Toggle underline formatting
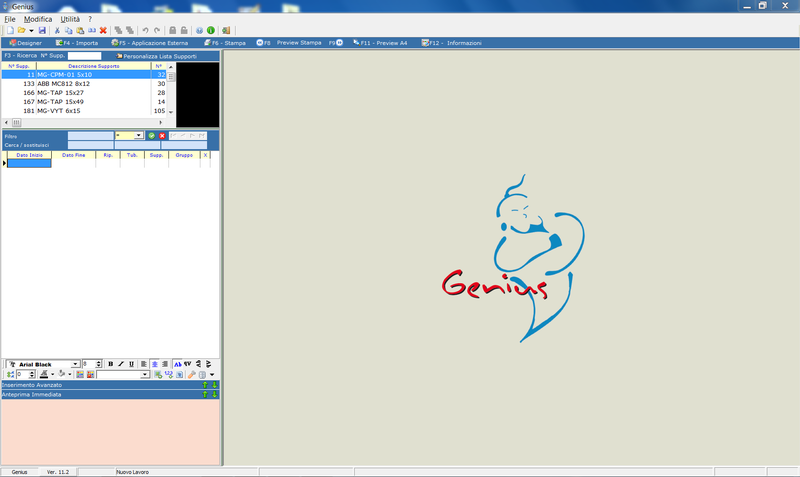The width and height of the screenshot is (800, 477). (x=131, y=364)
